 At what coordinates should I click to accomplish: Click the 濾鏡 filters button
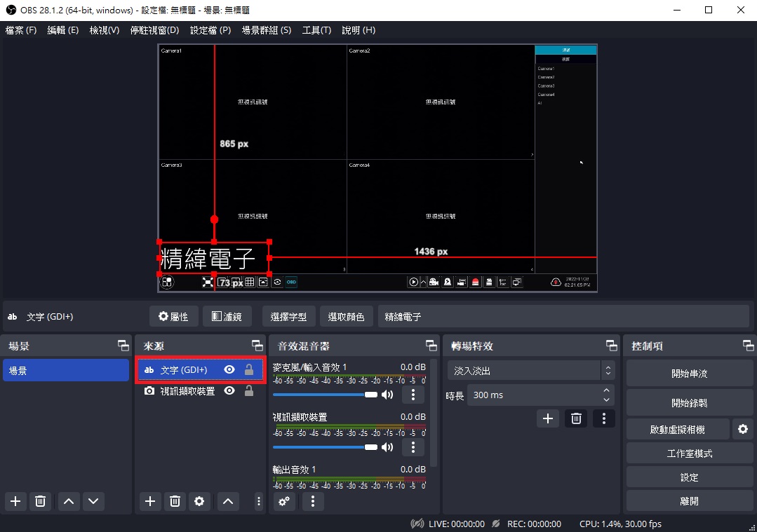click(227, 316)
